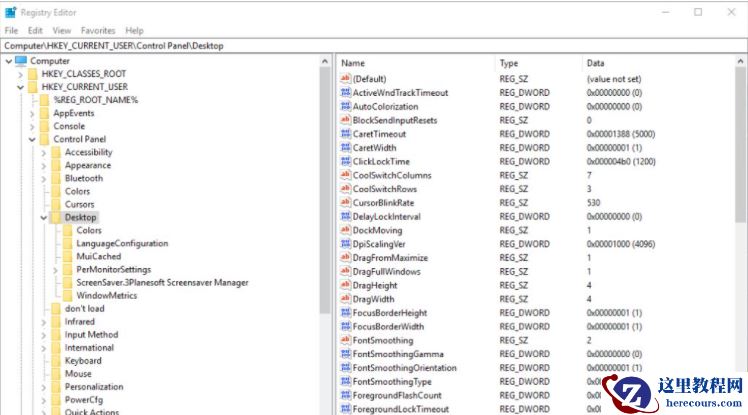Image resolution: width=748 pixels, height=415 pixels.
Task: Click the 0x00001388 (5000) data cell
Action: point(621,134)
